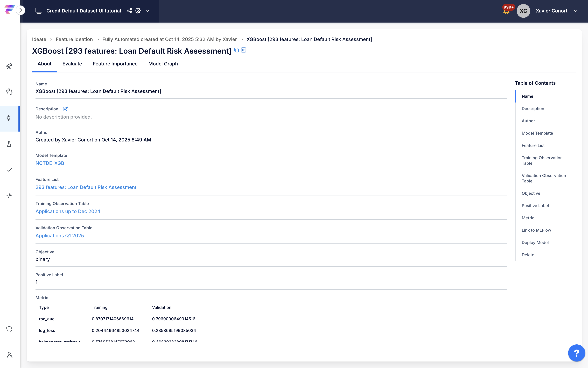Click the shield icon in sidebar
Screen dimensions: 588x368
[9, 329]
